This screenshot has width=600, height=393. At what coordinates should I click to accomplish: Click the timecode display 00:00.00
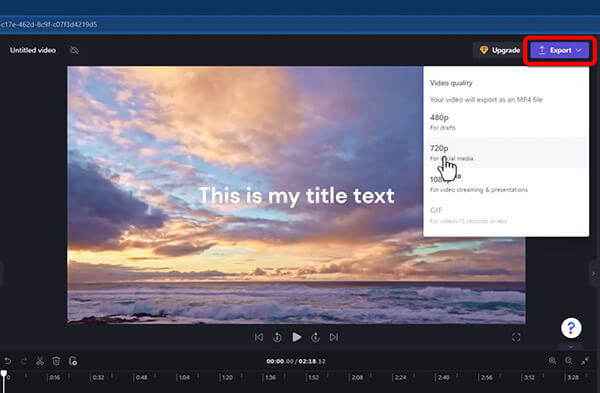pyautogui.click(x=280, y=361)
